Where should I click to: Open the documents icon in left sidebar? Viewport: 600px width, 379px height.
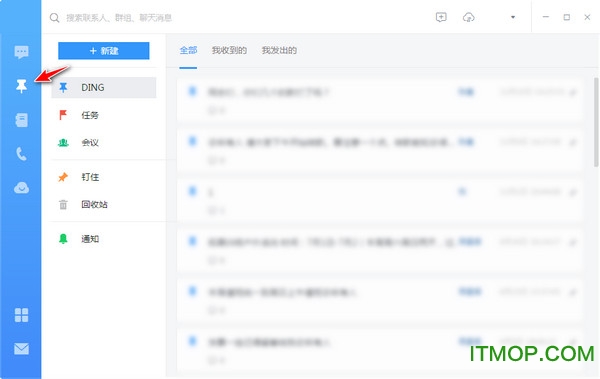21,120
